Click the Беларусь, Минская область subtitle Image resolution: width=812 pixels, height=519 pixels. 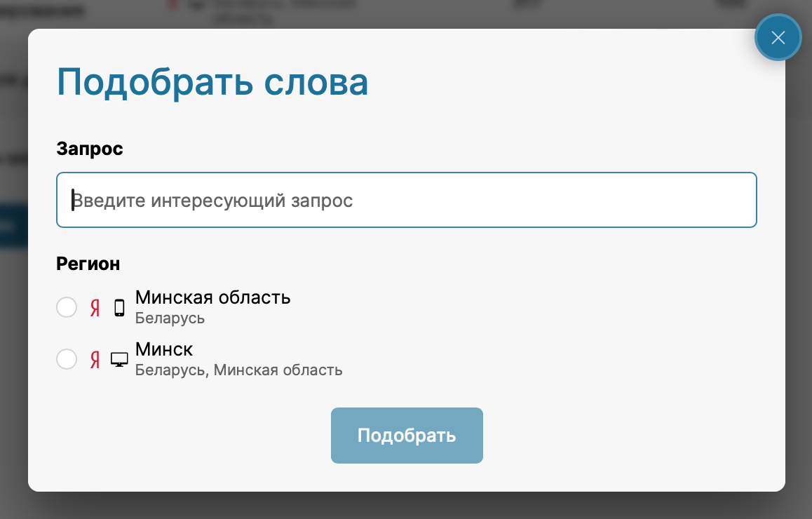238,370
